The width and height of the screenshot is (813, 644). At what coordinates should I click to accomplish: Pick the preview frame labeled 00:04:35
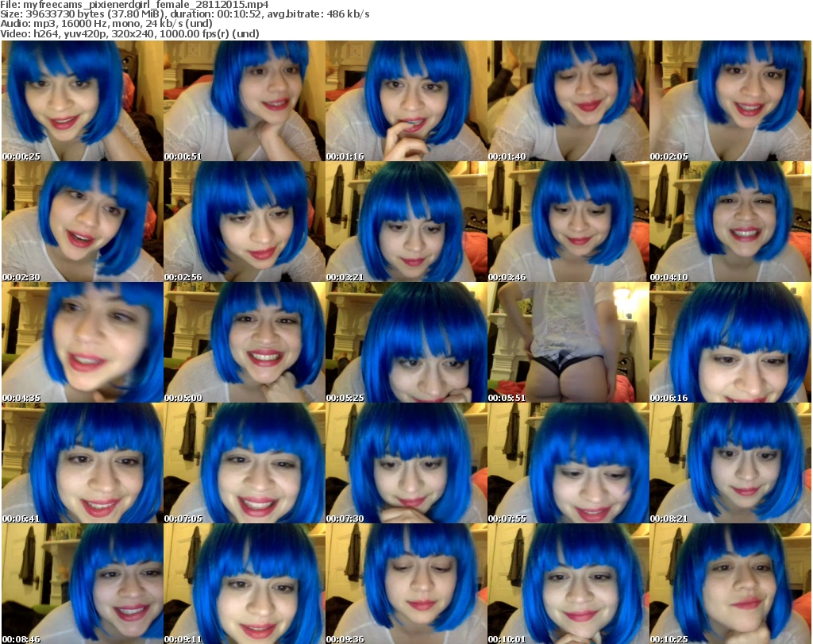(x=83, y=342)
